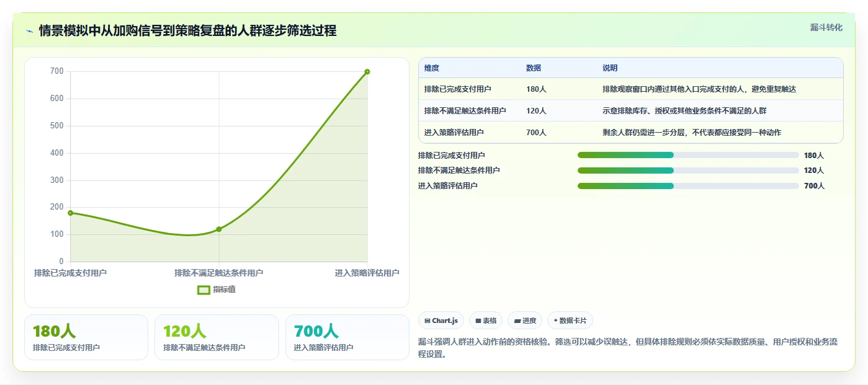Click the y-axis value 700
This screenshot has width=868, height=385.
(x=57, y=71)
